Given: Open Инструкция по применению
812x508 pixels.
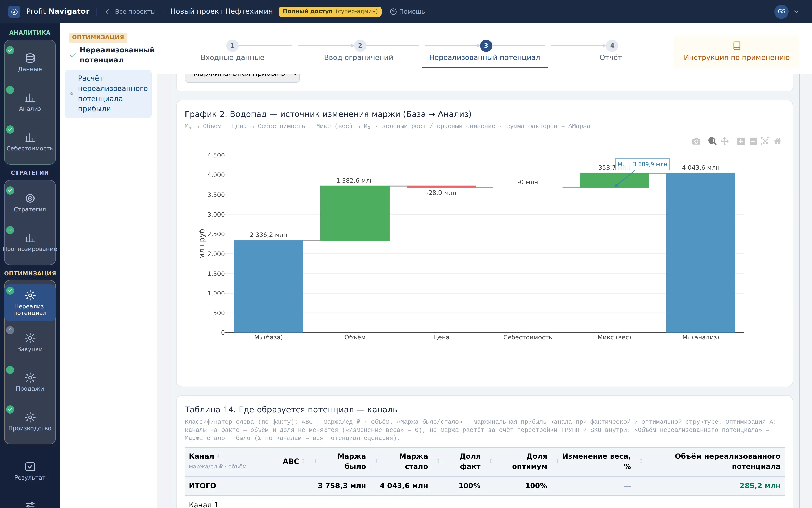Looking at the screenshot, I should coord(737,52).
